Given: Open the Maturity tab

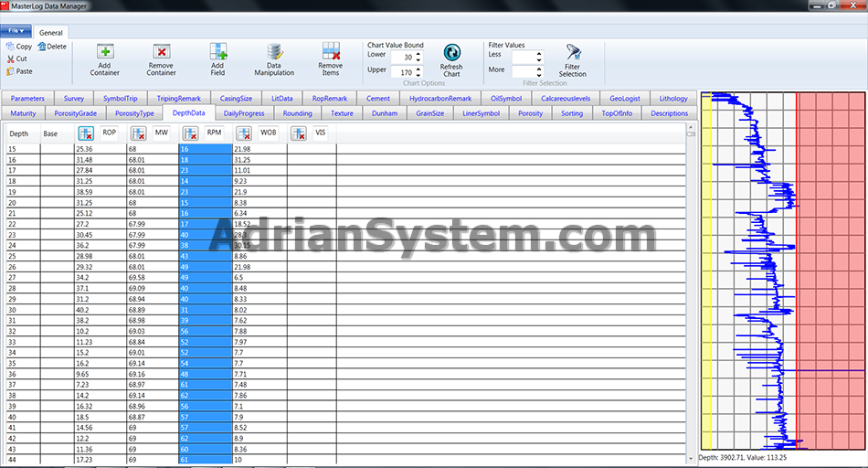Looking at the screenshot, I should click(x=23, y=113).
